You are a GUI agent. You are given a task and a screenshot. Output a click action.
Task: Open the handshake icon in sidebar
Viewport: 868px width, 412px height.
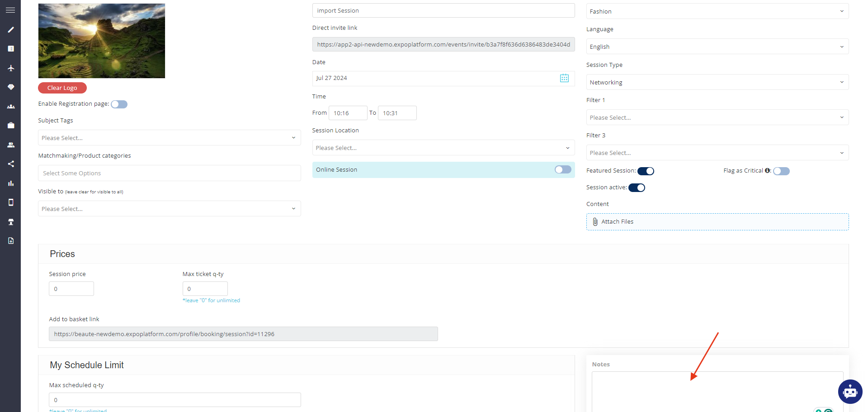11,87
